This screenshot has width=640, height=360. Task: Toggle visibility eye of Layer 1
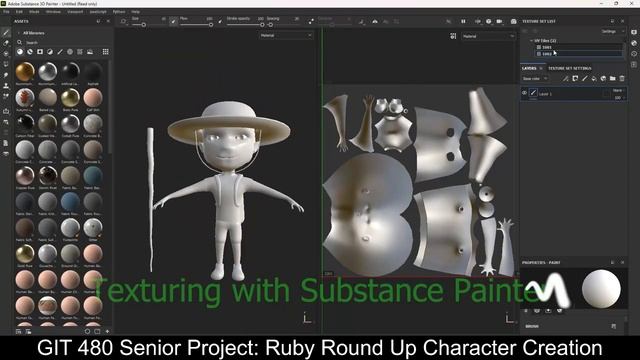524,93
